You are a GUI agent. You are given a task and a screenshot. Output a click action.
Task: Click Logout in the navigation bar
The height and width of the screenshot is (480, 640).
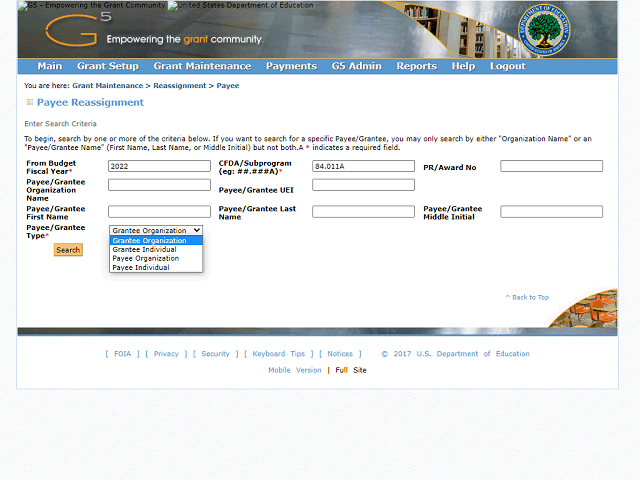[507, 67]
